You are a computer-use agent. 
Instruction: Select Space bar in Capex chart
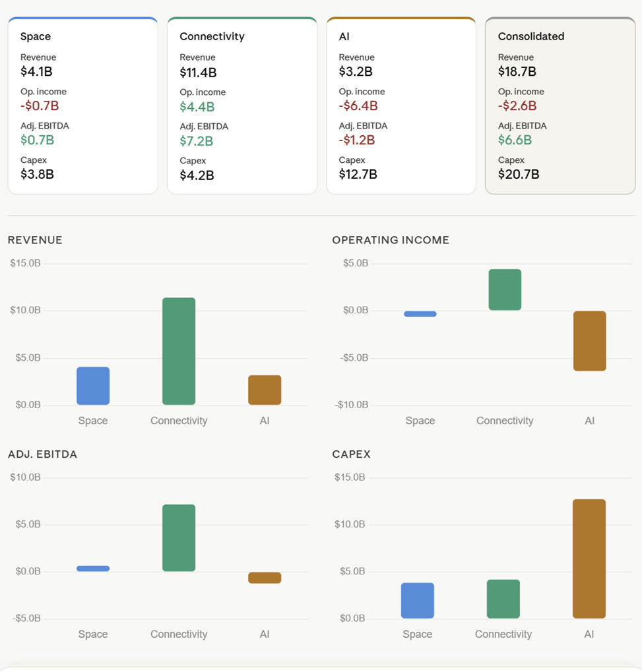pos(417,600)
